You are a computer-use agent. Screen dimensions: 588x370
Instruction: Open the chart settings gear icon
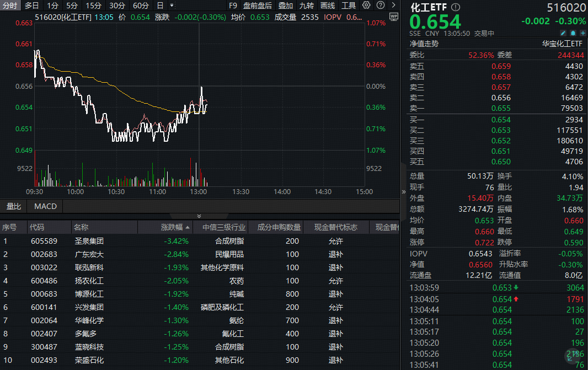(x=366, y=5)
